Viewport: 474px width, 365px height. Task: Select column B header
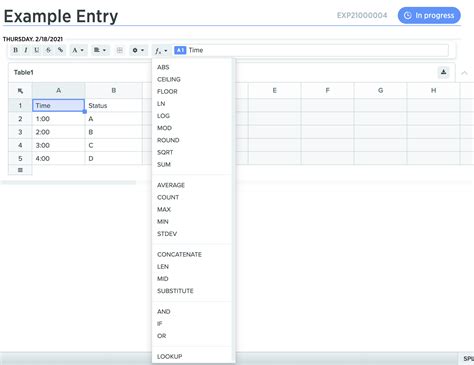(114, 91)
